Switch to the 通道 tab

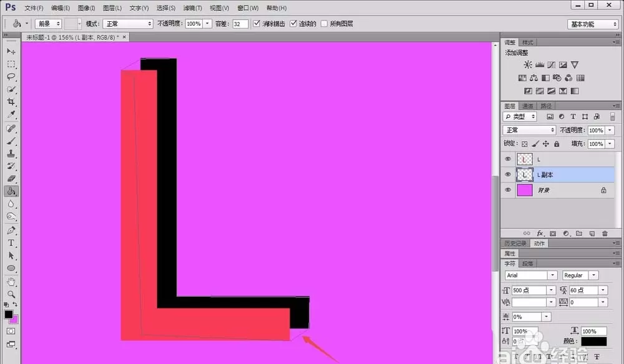coord(528,106)
